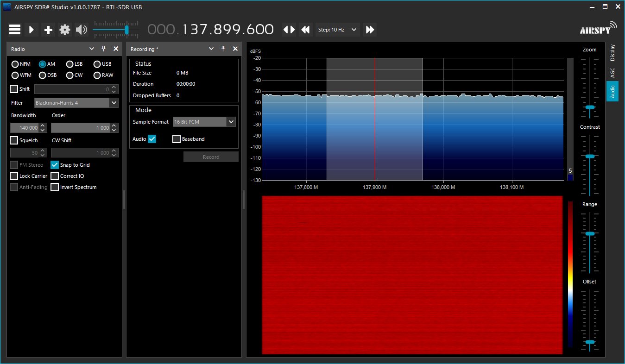Adjust the Range slider
The width and height of the screenshot is (625, 364).
pyautogui.click(x=589, y=233)
